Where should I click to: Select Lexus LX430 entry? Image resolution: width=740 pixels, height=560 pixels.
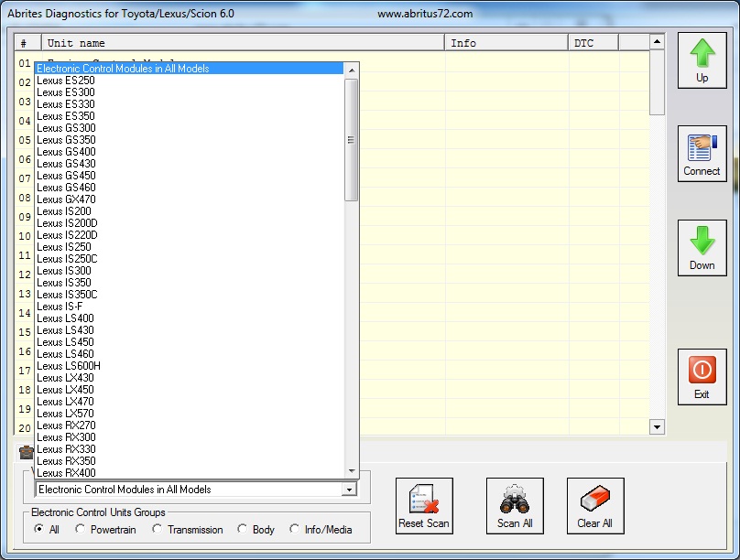190,378
